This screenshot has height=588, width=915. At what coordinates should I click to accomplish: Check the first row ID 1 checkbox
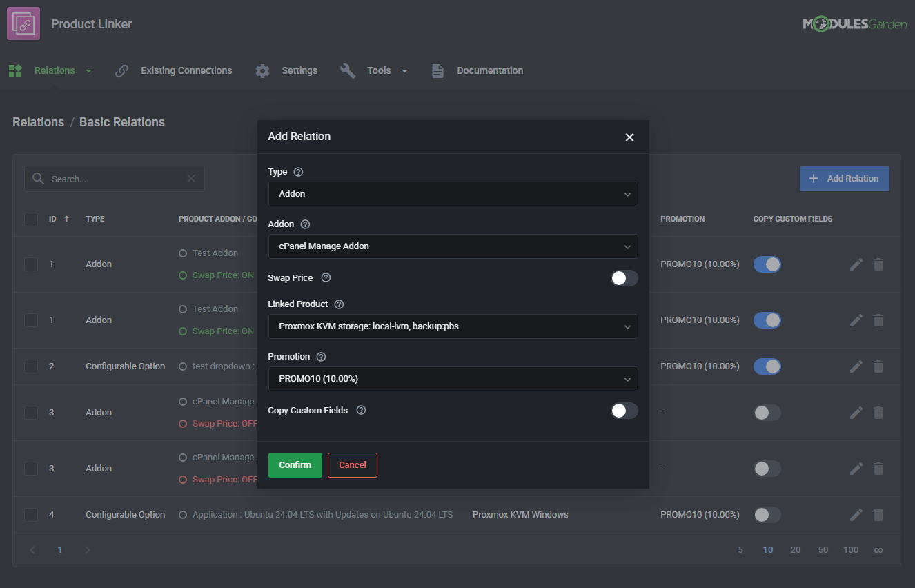coord(31,264)
